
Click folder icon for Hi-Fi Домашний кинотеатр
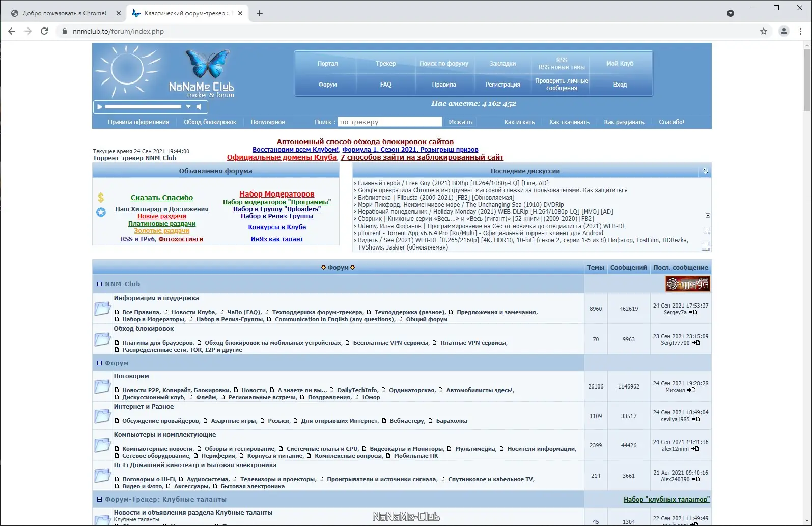pos(102,476)
